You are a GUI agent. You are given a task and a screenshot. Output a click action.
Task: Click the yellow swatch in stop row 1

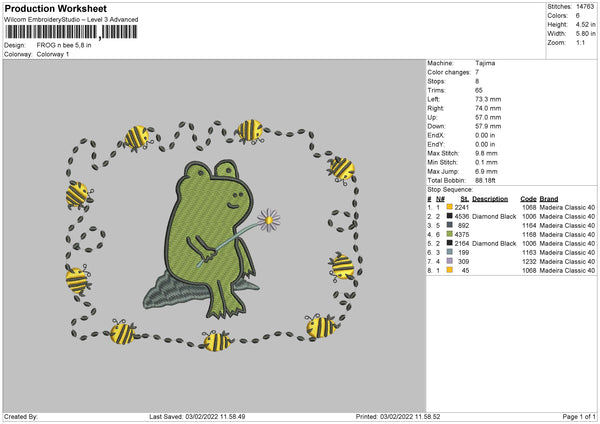pos(449,207)
